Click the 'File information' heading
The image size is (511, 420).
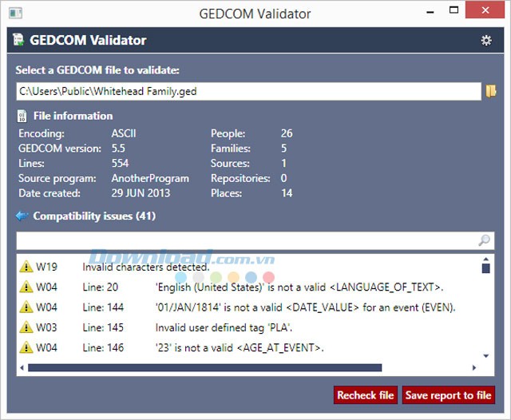(x=73, y=116)
